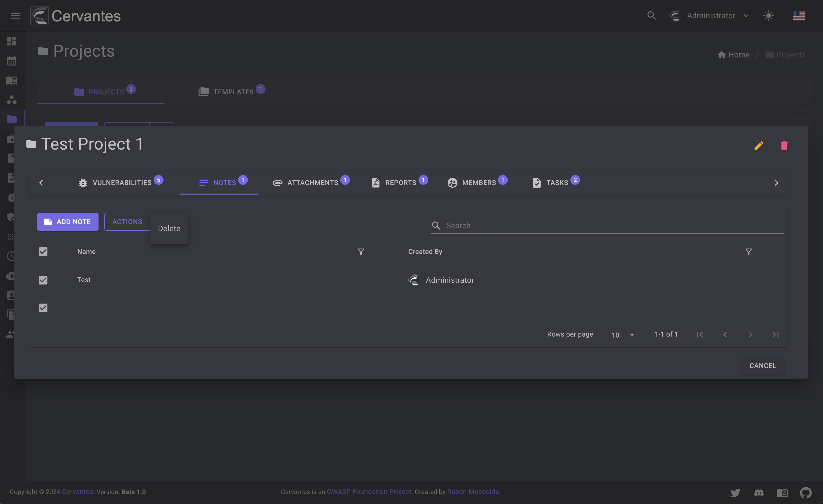This screenshot has width=823, height=504.
Task: Delete Test Project 1 with the trash icon
Action: [x=784, y=146]
